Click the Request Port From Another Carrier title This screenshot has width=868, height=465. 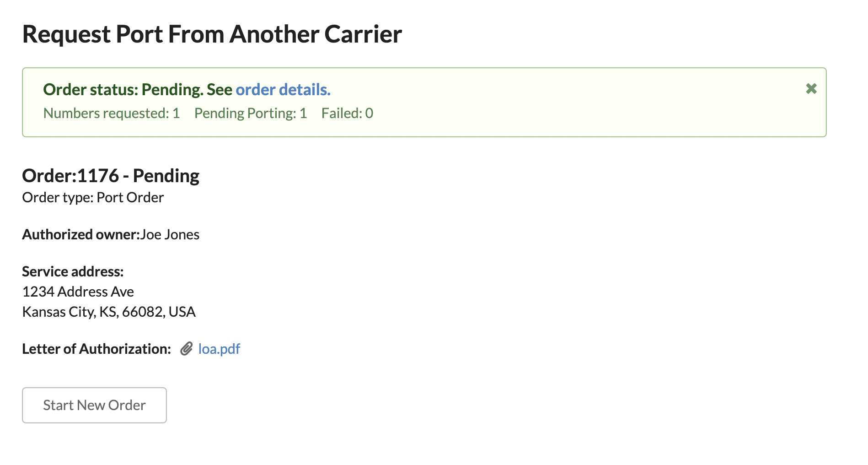(x=212, y=34)
